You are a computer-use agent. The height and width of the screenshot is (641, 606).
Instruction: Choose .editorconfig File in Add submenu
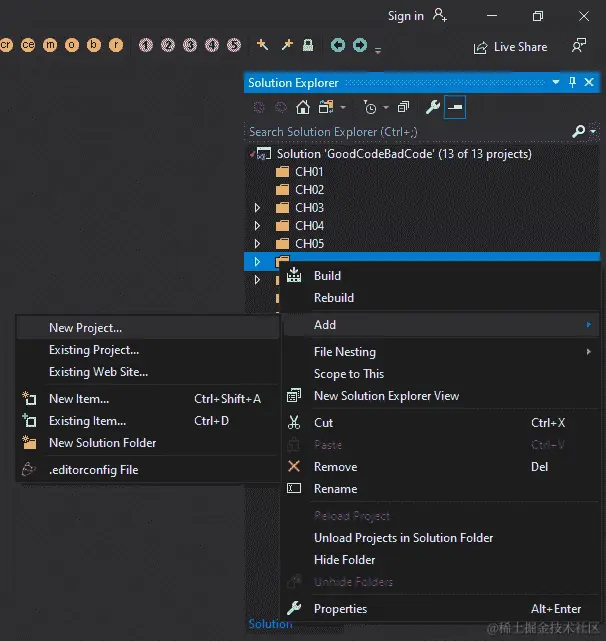pyautogui.click(x=148, y=470)
